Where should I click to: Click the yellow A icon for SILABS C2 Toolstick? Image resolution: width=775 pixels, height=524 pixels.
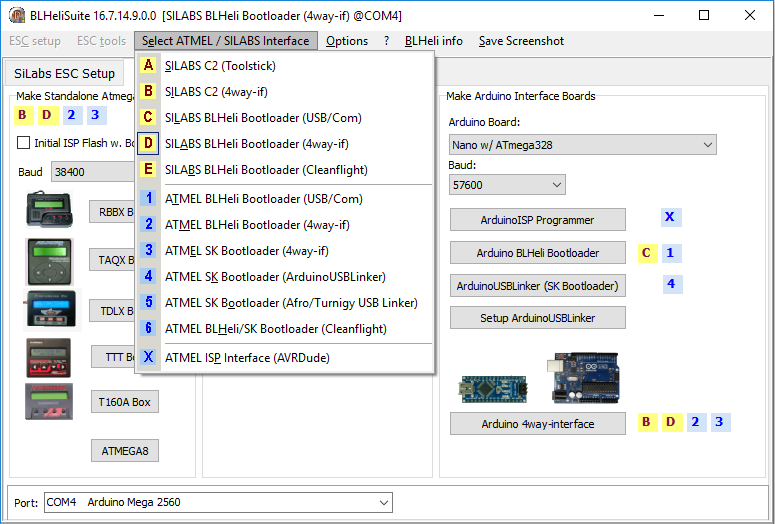[x=148, y=66]
